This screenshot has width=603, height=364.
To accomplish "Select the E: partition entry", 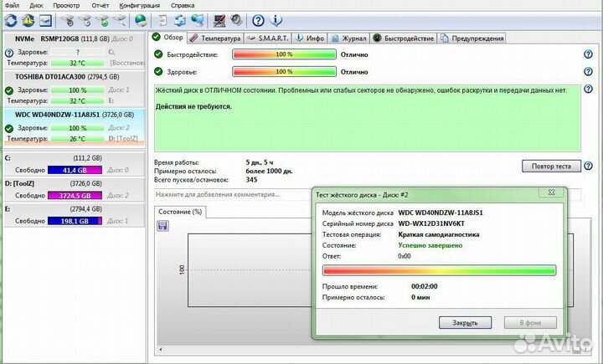I will (75, 215).
